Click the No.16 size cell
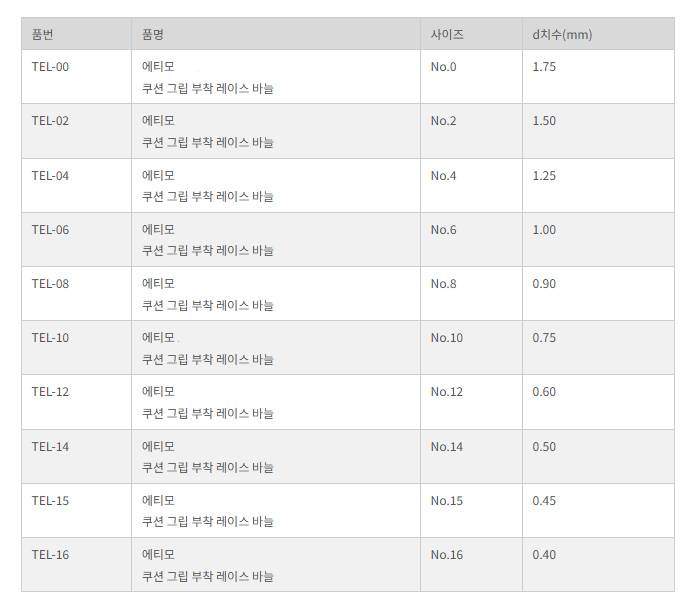Image resolution: width=697 pixels, height=616 pixels. 471,564
